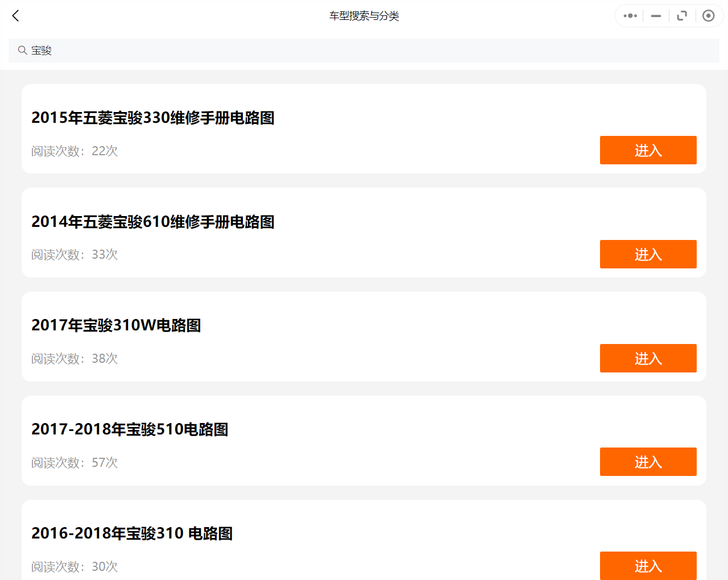
Task: Click the 阅读次数：57次 read count
Action: [x=75, y=462]
